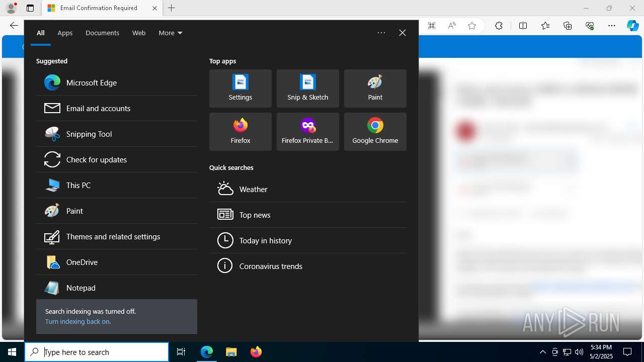Open the apps icon in Edge address bar
Image resolution: width=644 pixels, height=362 pixels.
pos(432,26)
